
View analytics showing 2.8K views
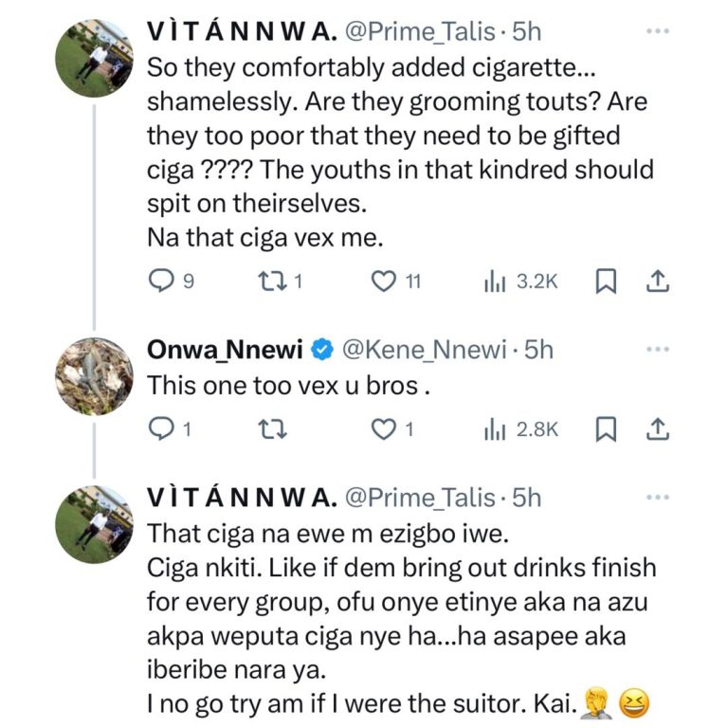tap(493, 429)
